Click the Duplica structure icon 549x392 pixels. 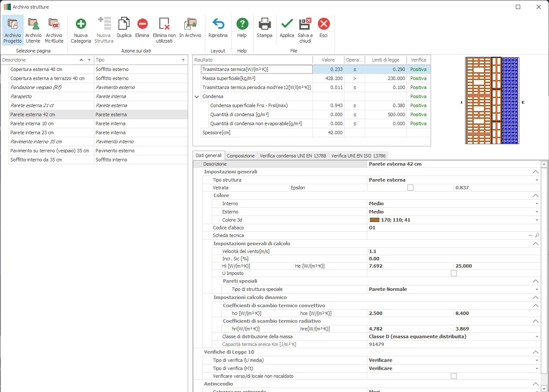124,24
